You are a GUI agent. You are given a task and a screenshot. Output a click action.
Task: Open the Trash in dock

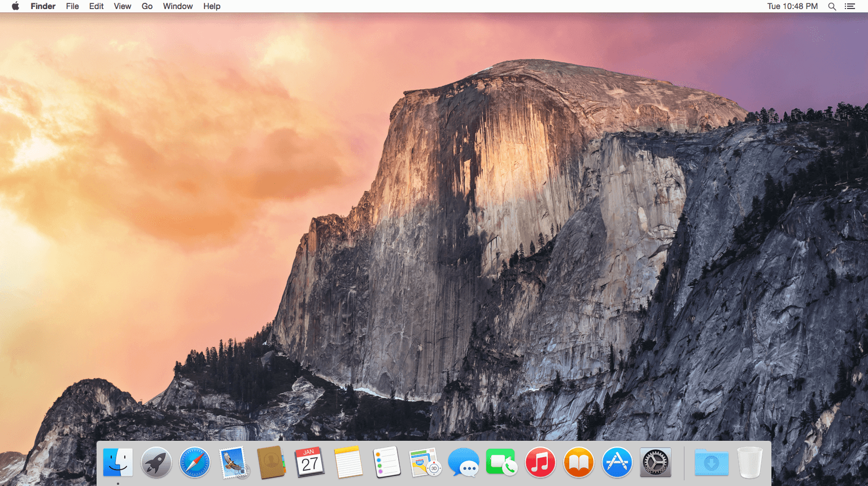[x=750, y=462]
